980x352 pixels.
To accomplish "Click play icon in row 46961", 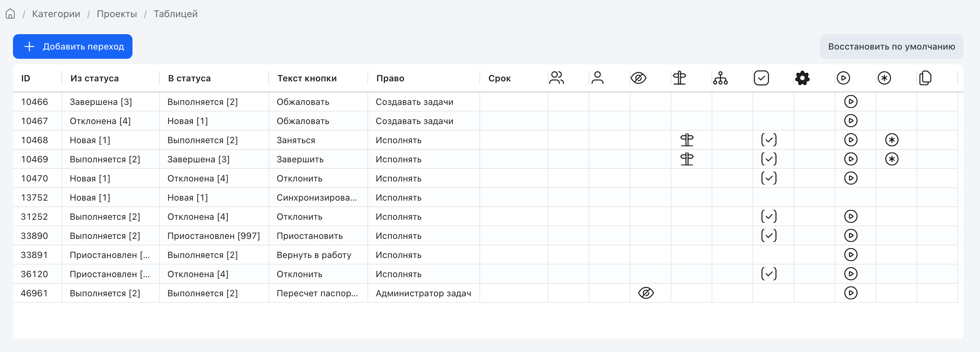I will click(851, 293).
